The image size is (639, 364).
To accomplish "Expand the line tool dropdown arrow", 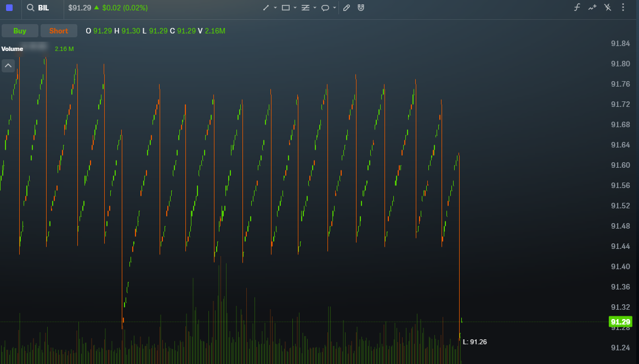I will pyautogui.click(x=275, y=8).
